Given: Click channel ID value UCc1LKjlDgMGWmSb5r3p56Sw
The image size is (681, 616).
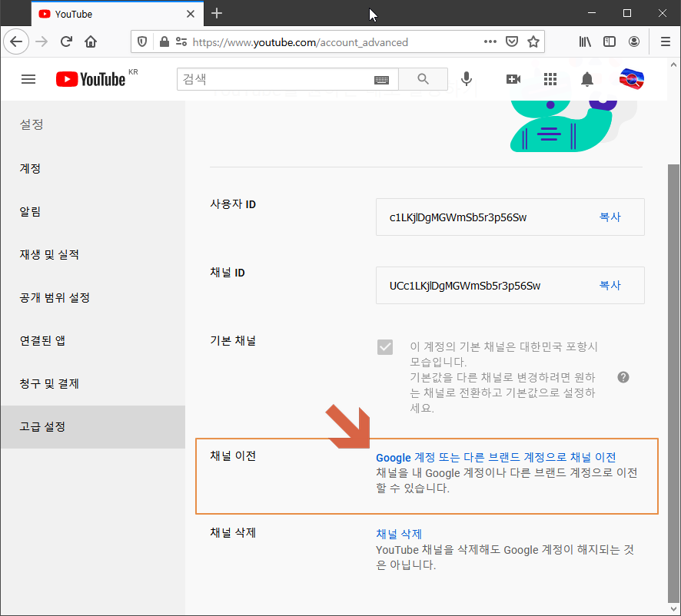Looking at the screenshot, I should pyautogui.click(x=465, y=286).
